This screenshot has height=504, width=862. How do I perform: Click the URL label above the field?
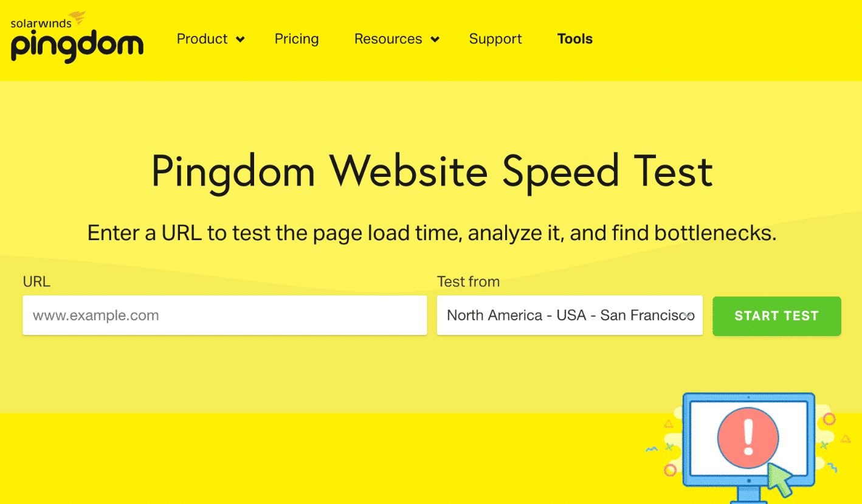[36, 281]
